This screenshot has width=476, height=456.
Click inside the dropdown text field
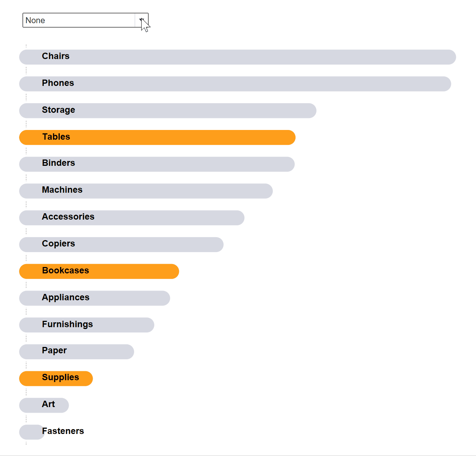75,20
